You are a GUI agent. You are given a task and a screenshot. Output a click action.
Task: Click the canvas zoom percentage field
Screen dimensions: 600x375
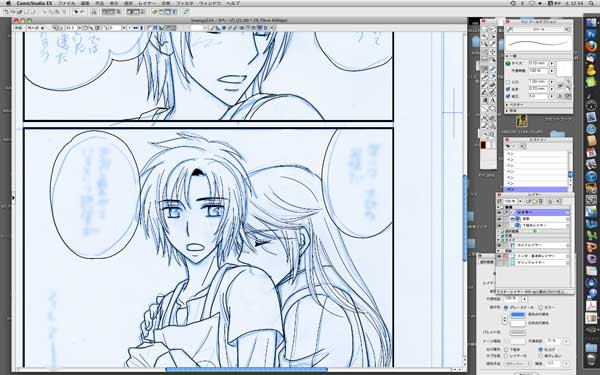[70, 28]
